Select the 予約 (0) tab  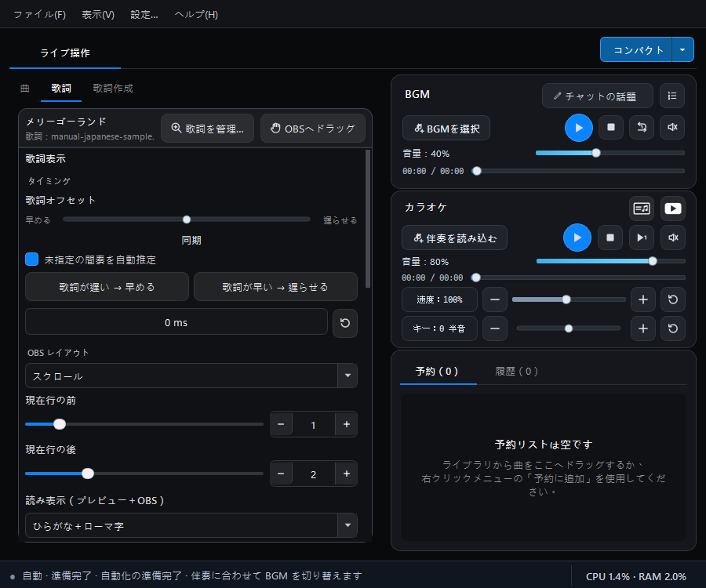pos(437,371)
